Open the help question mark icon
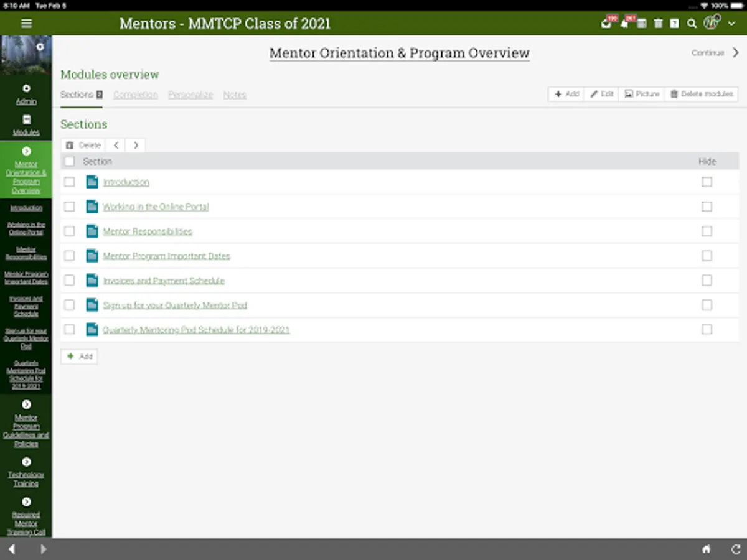Screen dimensions: 747x560 click(x=674, y=24)
